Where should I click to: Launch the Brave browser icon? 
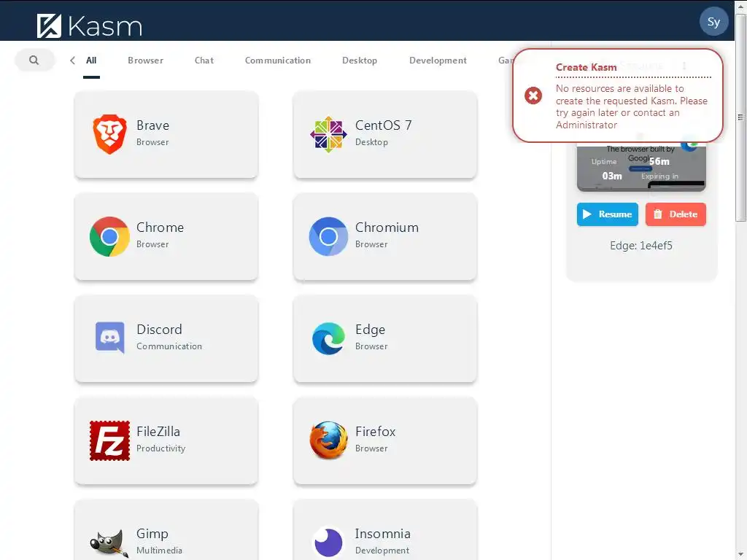click(x=109, y=134)
